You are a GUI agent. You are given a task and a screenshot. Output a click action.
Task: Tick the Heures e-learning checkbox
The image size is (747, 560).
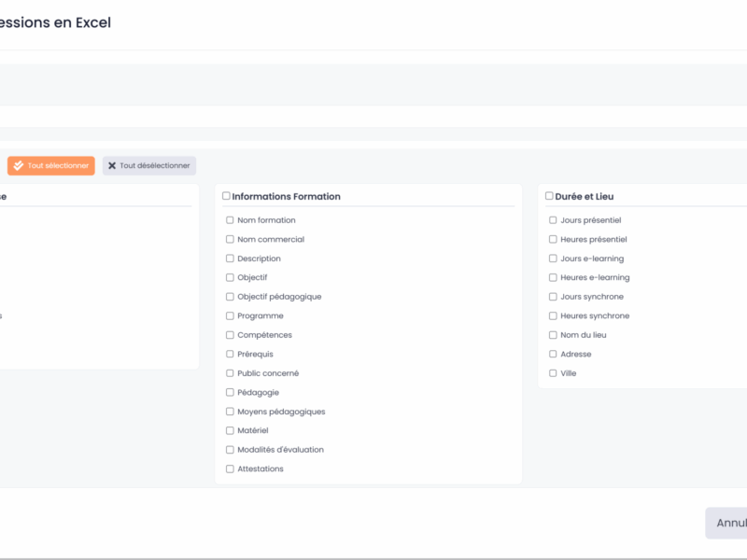click(x=553, y=277)
